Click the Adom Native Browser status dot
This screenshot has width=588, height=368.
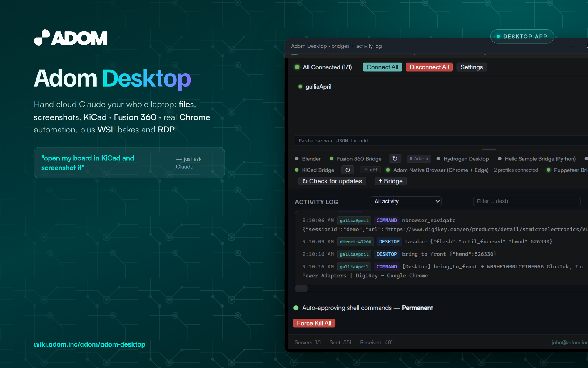click(388, 170)
